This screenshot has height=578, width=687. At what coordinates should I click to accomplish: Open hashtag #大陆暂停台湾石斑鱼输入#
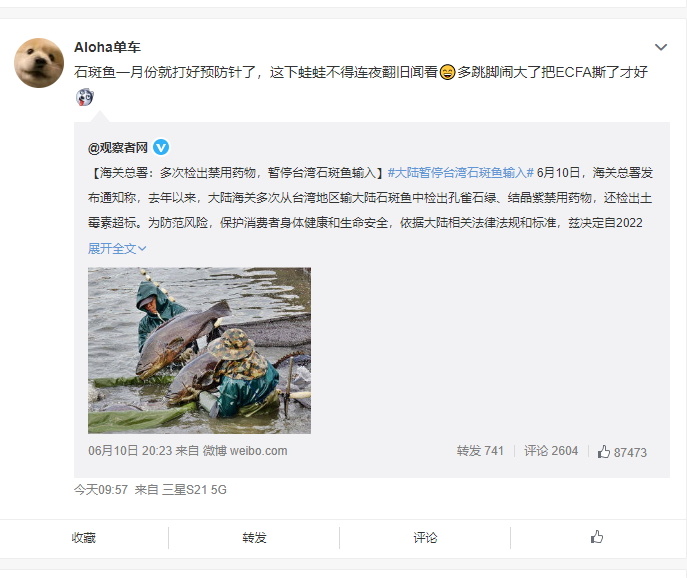tap(460, 173)
